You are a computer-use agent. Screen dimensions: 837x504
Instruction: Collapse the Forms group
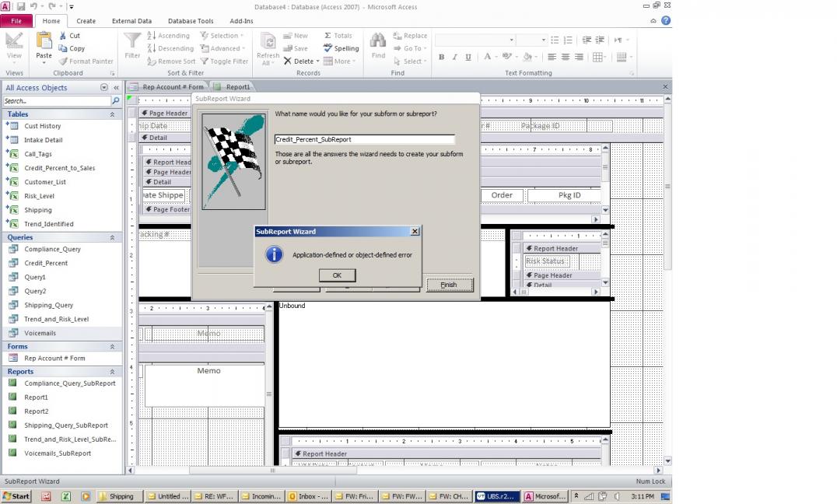[x=113, y=347]
